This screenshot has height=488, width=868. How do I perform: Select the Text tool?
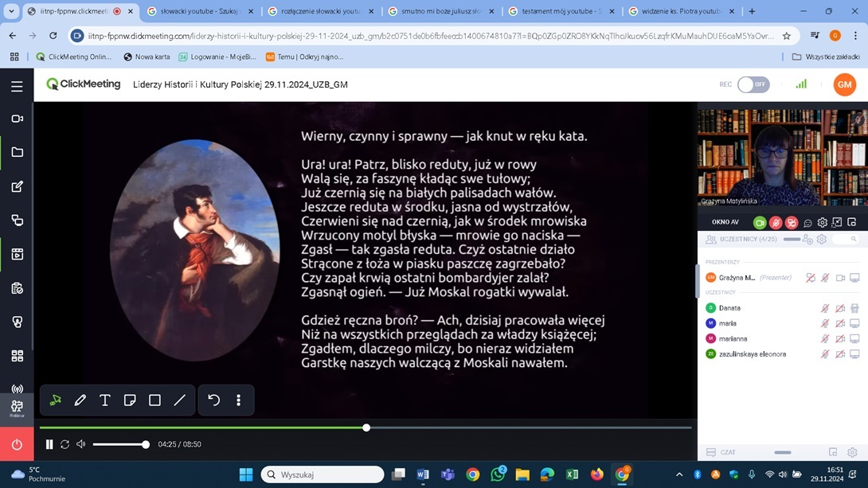(x=105, y=400)
